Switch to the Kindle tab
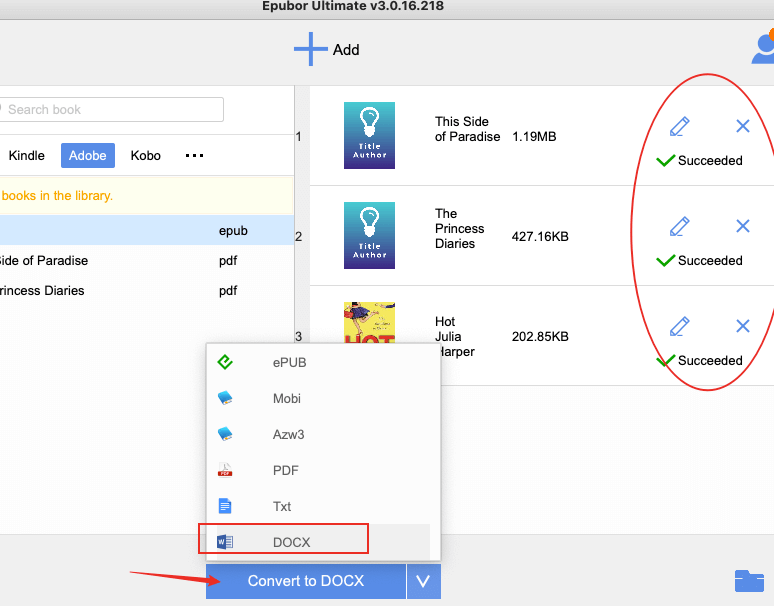The width and height of the screenshot is (774, 606). 27,155
